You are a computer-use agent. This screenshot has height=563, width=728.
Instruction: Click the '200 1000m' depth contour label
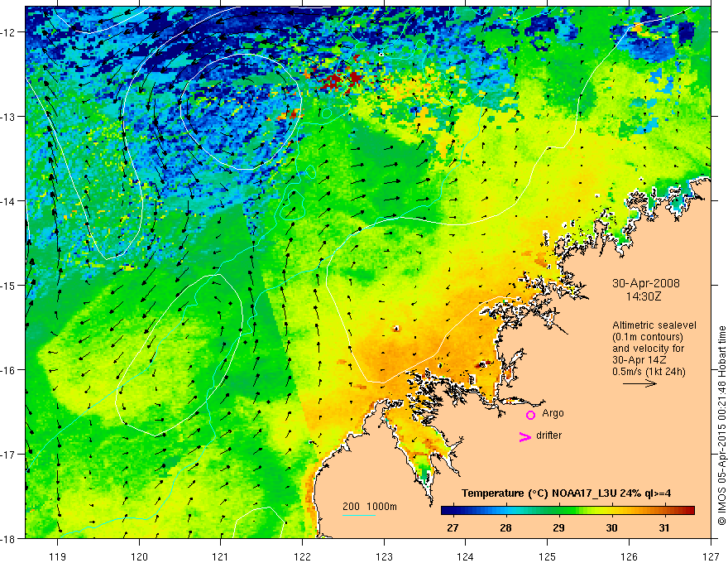click(x=370, y=507)
